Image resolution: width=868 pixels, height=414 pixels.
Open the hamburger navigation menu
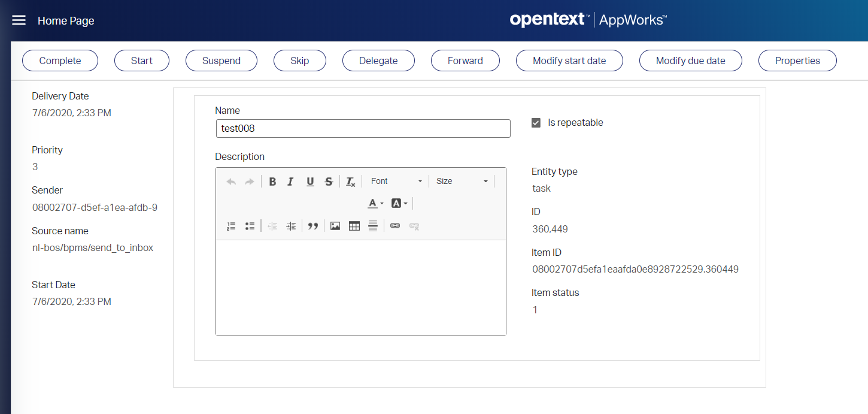[x=19, y=20]
